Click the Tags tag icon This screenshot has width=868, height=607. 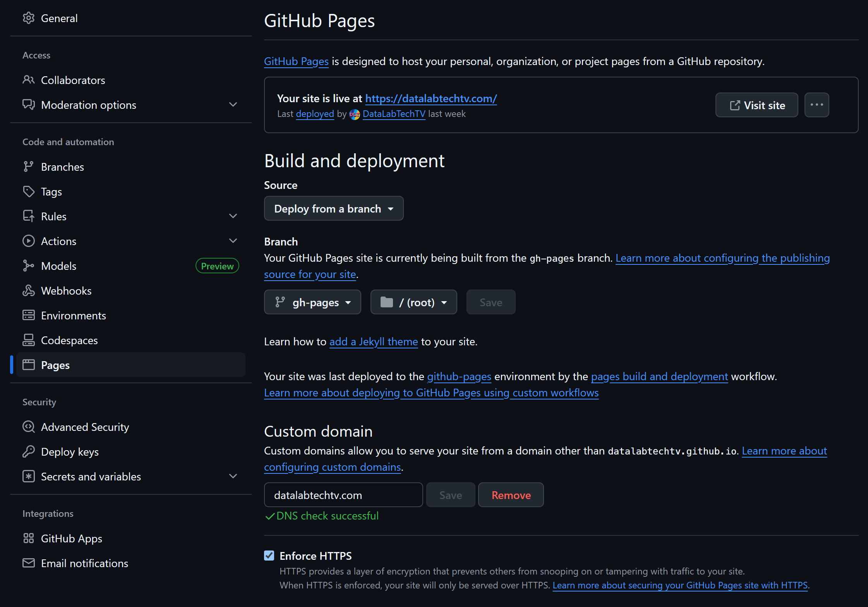point(29,192)
